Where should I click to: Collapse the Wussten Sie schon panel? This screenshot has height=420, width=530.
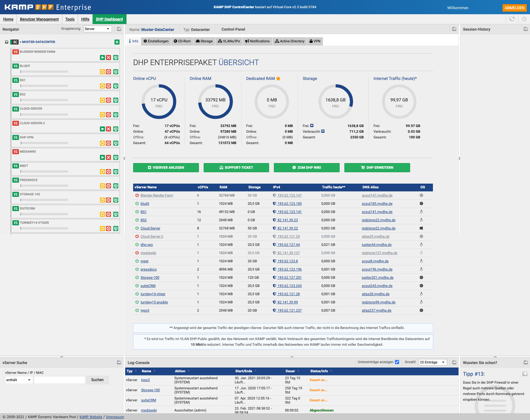click(x=526, y=362)
